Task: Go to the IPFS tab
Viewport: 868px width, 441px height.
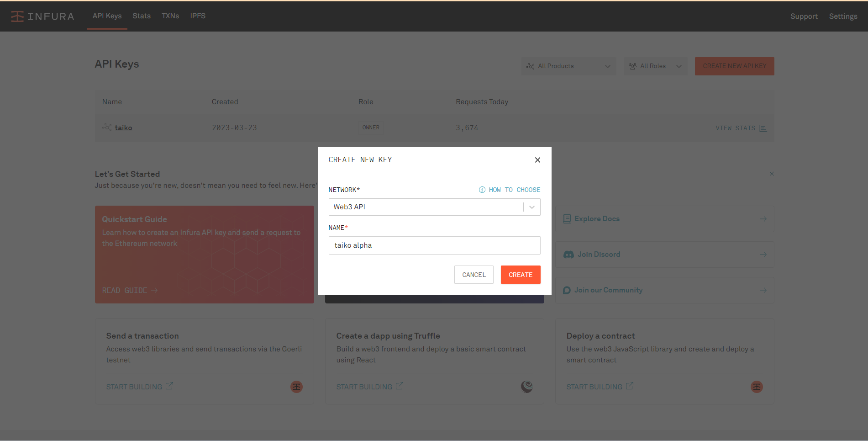Action: [x=198, y=16]
